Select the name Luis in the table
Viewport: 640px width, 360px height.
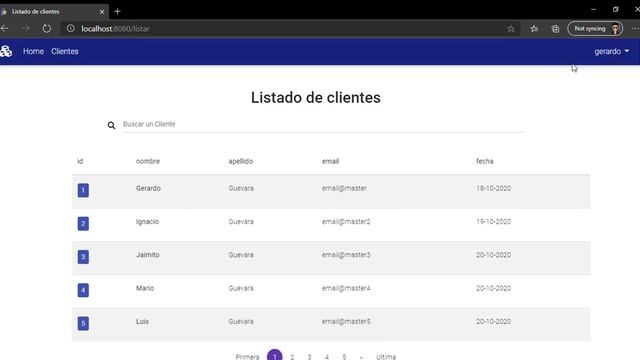142,322
